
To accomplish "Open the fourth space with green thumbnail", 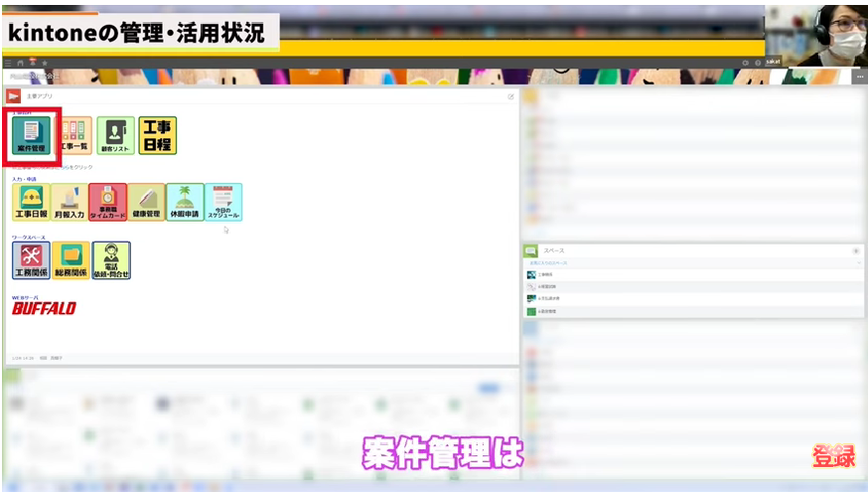I will tap(692, 311).
